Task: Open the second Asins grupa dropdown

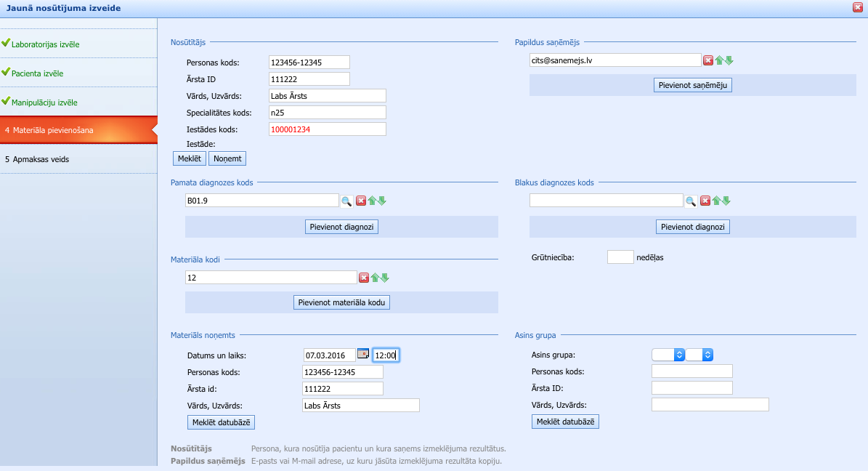Action: (x=699, y=355)
